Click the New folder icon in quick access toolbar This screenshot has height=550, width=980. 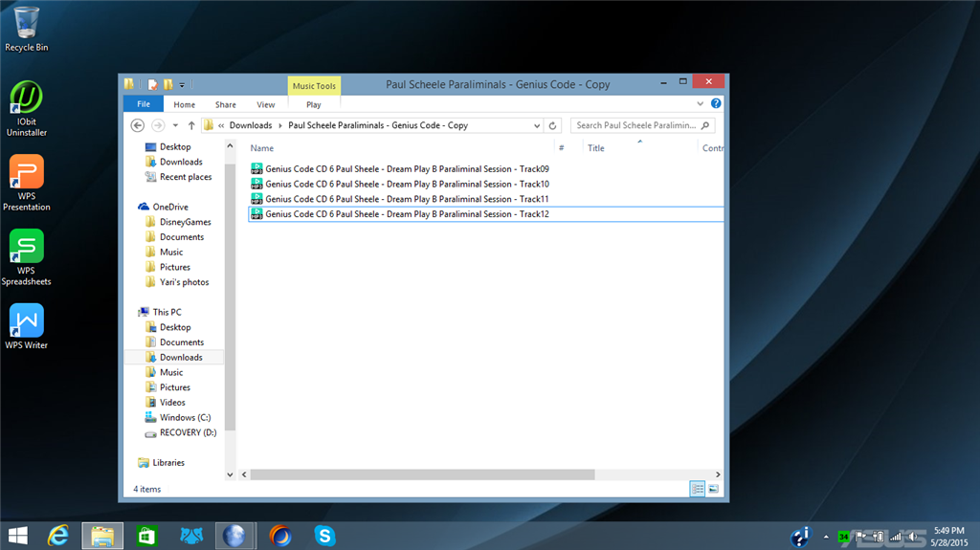(x=167, y=84)
